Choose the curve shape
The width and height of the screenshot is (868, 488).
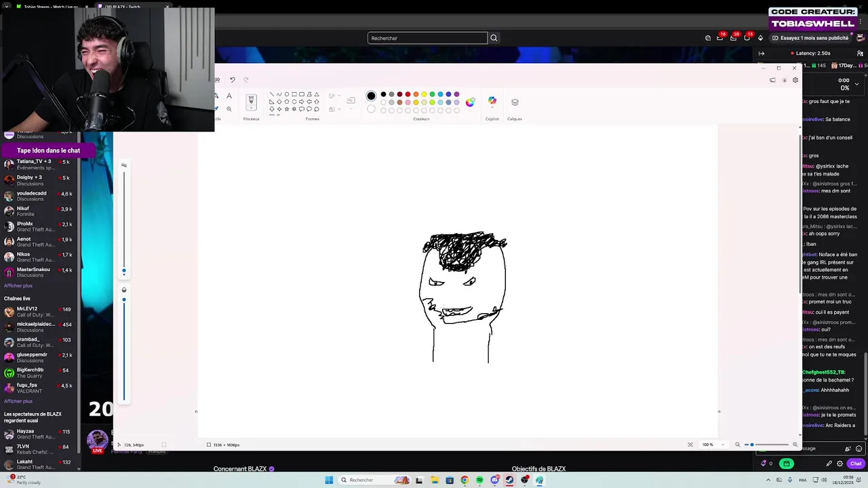click(279, 94)
